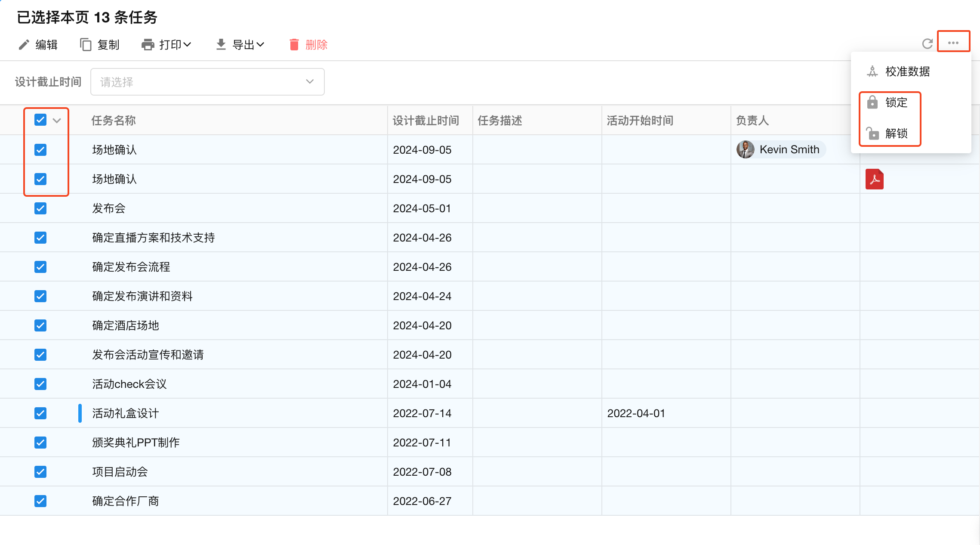980x545 pixels.
Task: Uncheck the 发布会 task checkbox
Action: 40,208
